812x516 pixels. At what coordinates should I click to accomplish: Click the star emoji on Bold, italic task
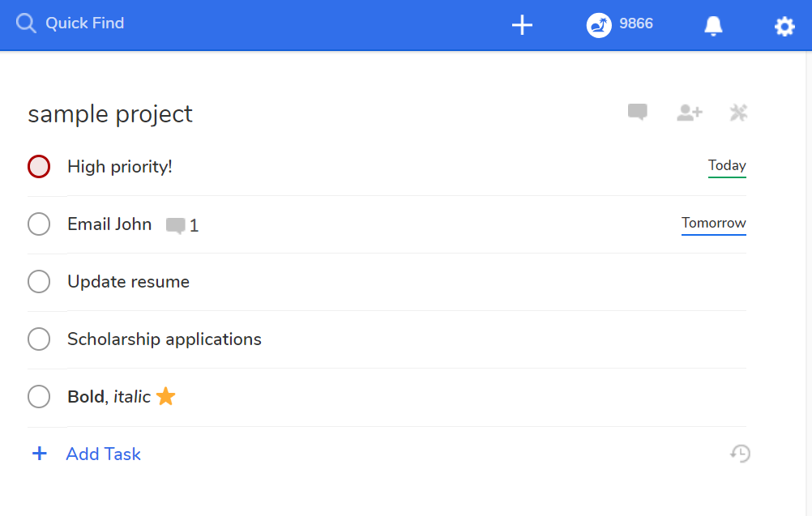pos(165,396)
